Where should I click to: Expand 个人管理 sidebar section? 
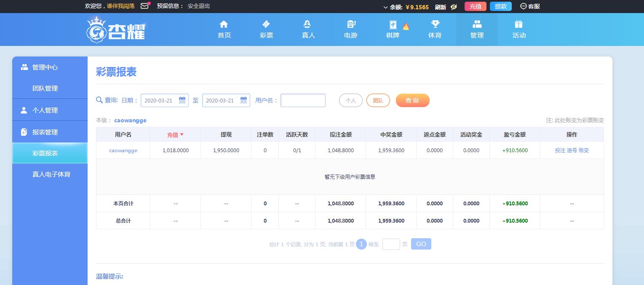point(45,110)
